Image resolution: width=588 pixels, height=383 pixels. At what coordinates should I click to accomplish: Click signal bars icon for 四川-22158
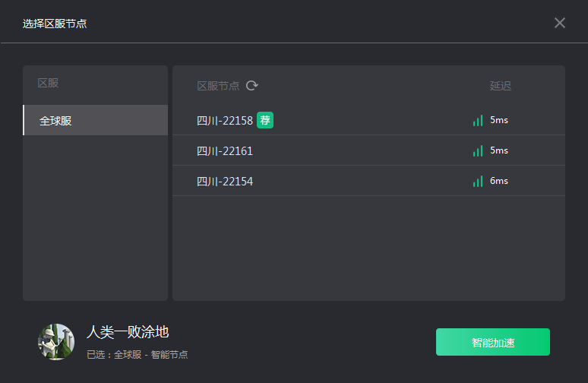pyautogui.click(x=478, y=120)
